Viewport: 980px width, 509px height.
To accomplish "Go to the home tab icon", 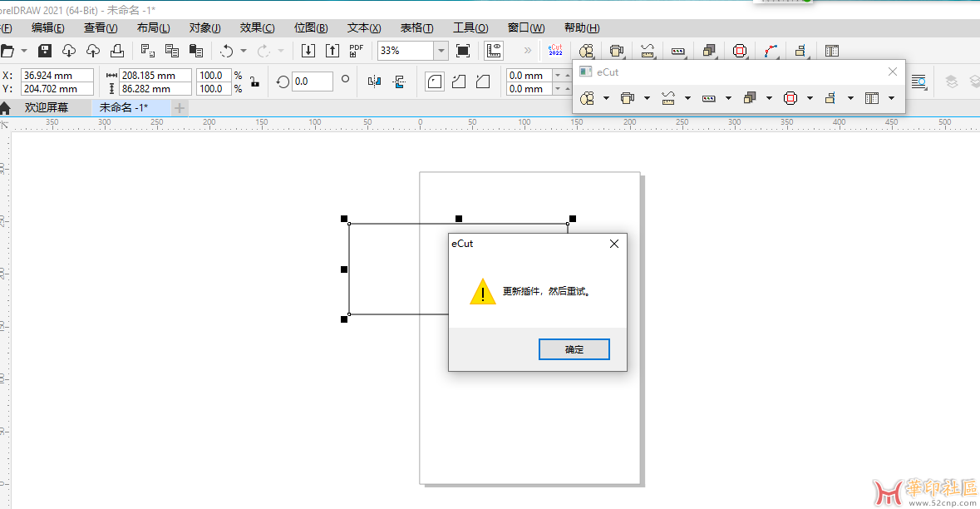I will pos(5,108).
